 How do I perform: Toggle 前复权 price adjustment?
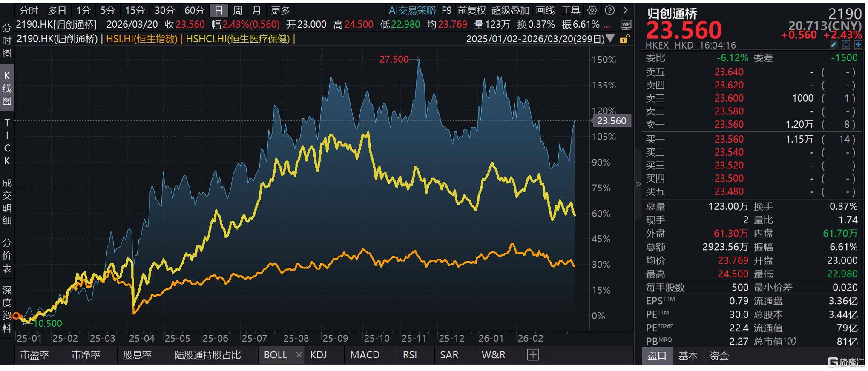[x=471, y=10]
